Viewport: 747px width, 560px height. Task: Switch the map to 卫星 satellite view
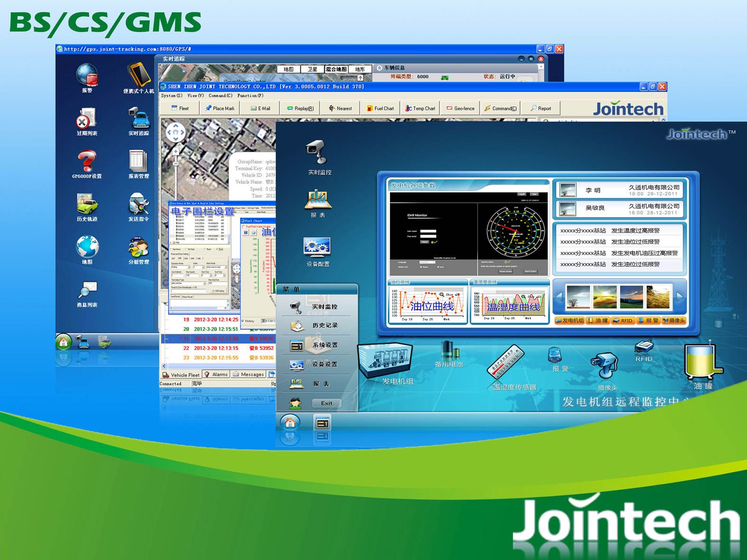tap(312, 69)
